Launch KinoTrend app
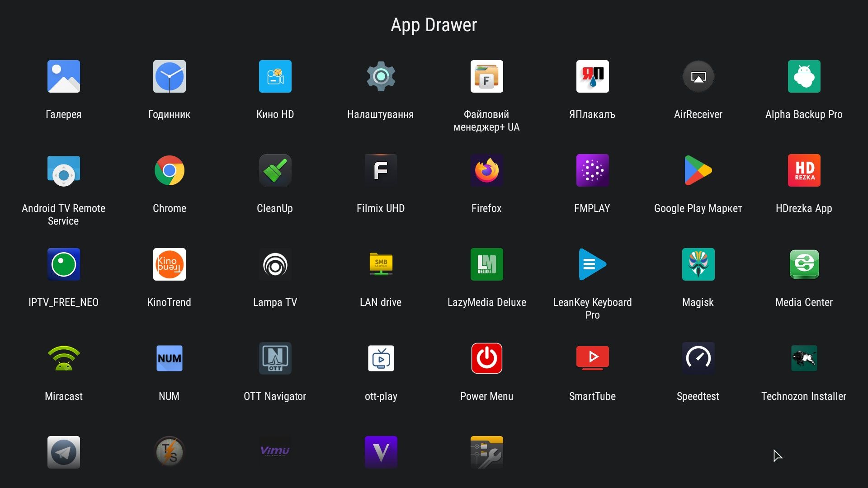Viewport: 868px width, 488px height. point(170,264)
